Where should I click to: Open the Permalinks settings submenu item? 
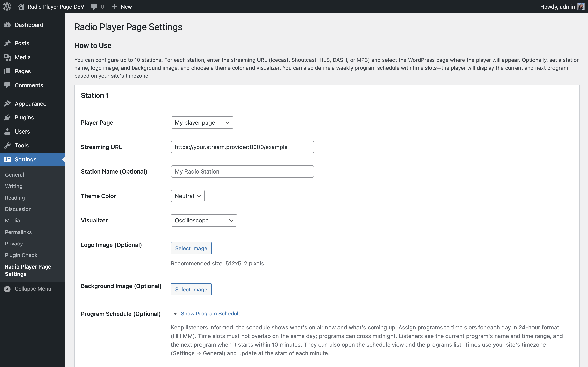18,232
